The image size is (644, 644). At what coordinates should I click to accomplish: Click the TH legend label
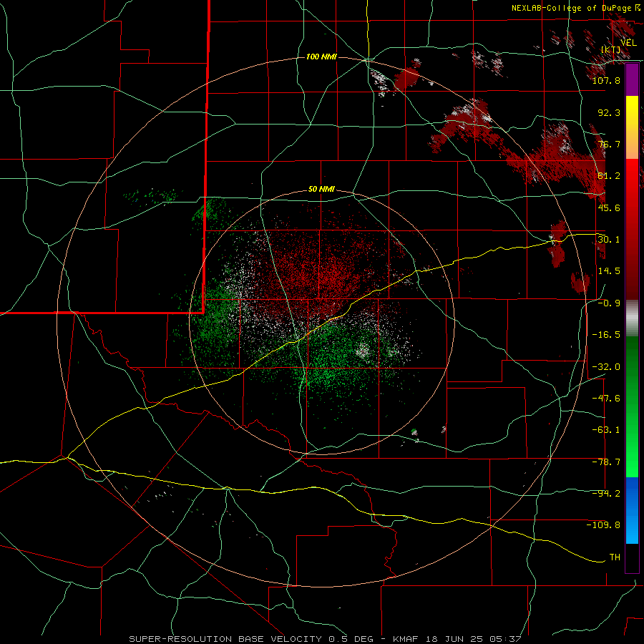(x=615, y=557)
